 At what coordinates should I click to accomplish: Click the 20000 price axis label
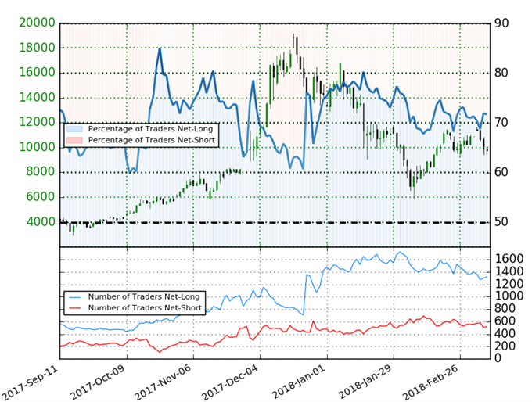tap(37, 23)
